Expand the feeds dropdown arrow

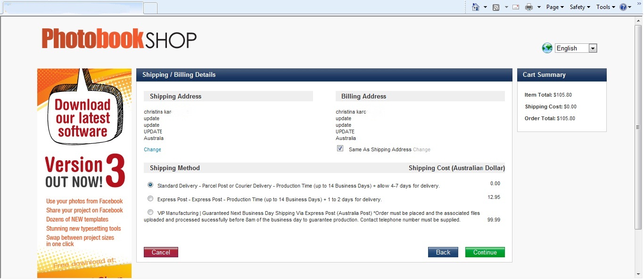click(x=506, y=7)
